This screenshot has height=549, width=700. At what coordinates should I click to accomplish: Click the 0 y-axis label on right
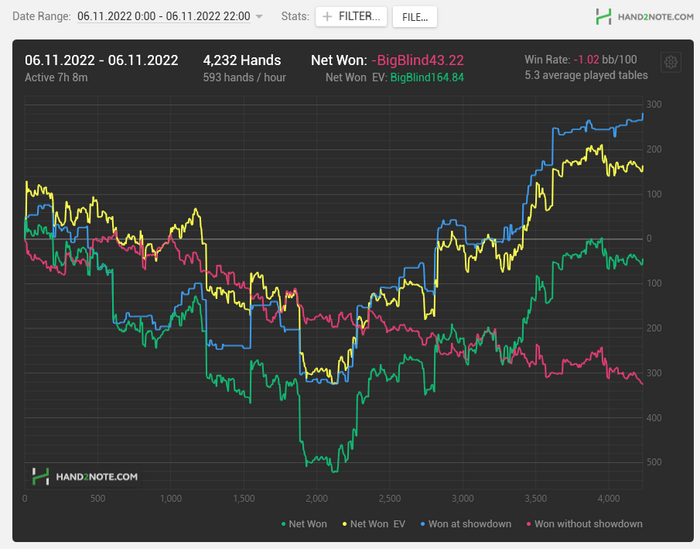coord(649,238)
